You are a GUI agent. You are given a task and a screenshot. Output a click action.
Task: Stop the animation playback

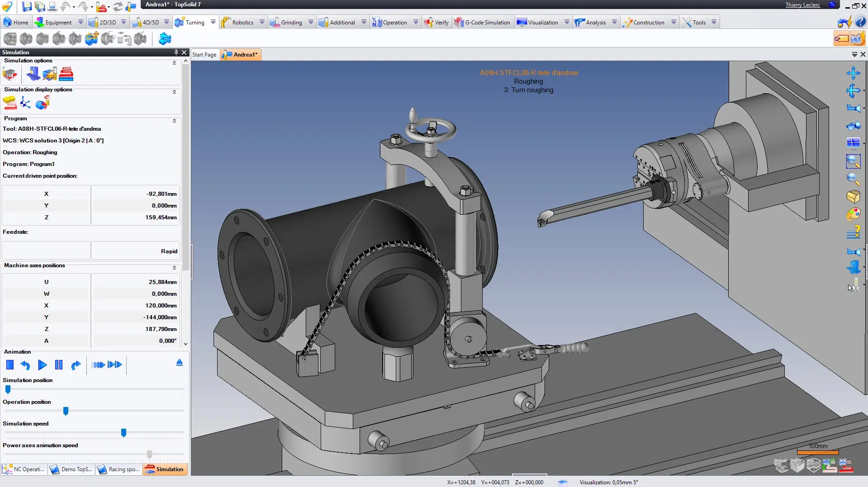9,365
